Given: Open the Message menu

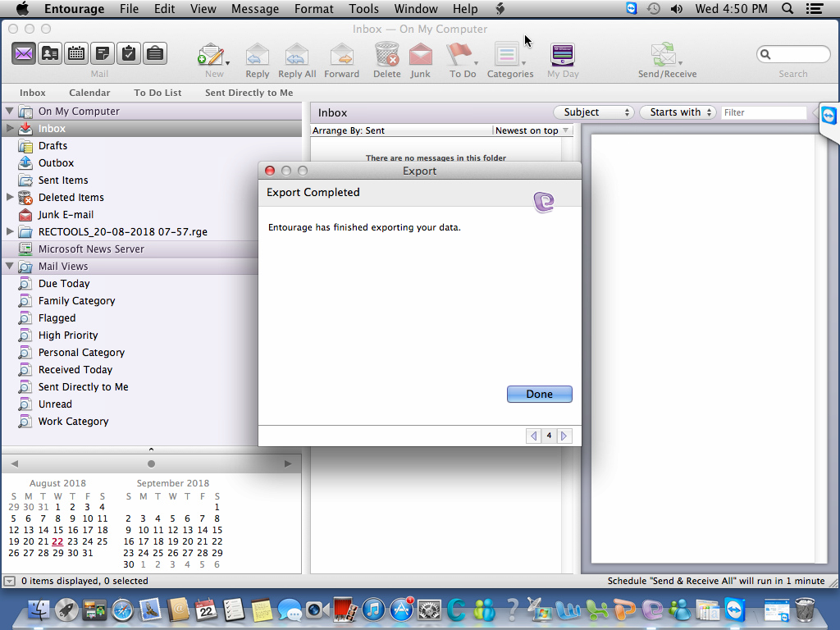Looking at the screenshot, I should 255,8.
